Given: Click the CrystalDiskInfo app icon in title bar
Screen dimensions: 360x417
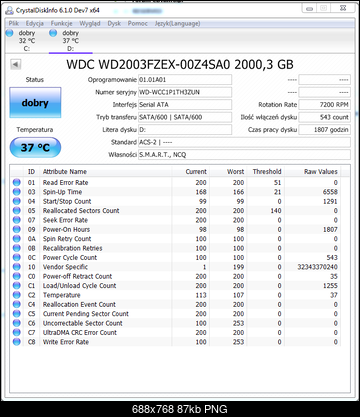Looking at the screenshot, I should tap(9, 11).
